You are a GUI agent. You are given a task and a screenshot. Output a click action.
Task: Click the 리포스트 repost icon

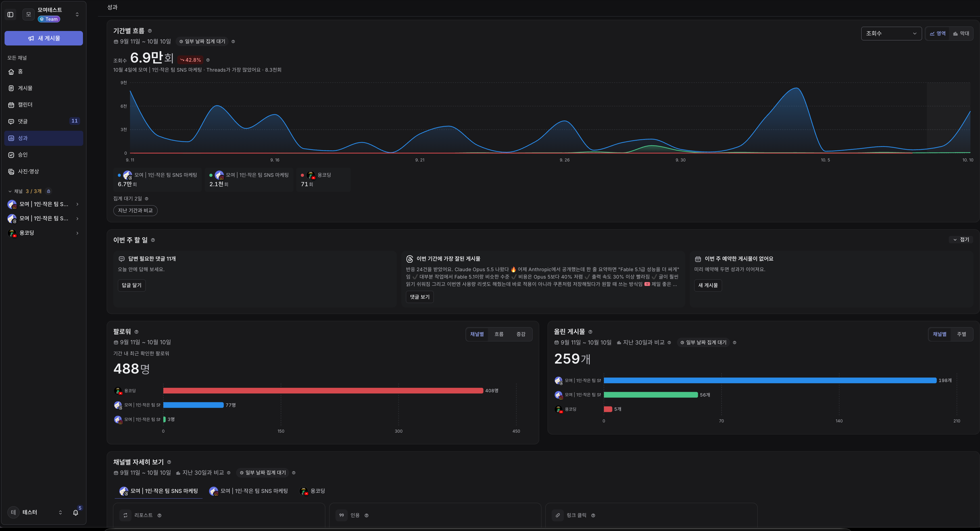tap(126, 515)
